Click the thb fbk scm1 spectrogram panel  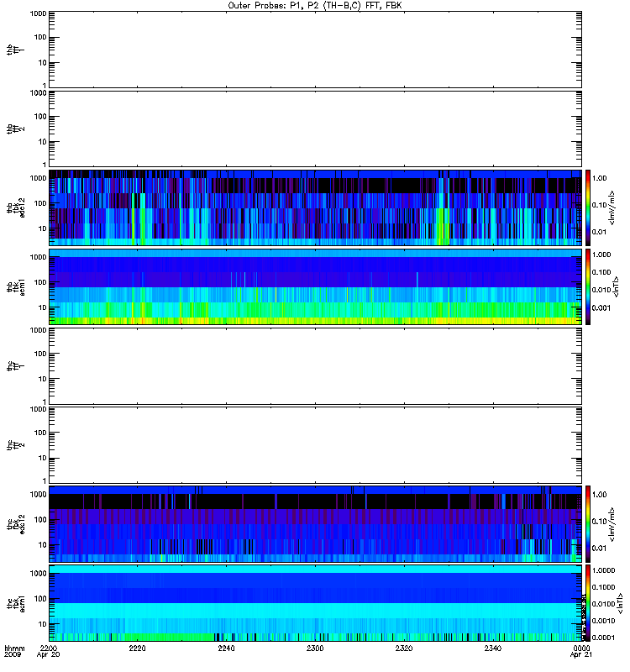click(x=315, y=286)
